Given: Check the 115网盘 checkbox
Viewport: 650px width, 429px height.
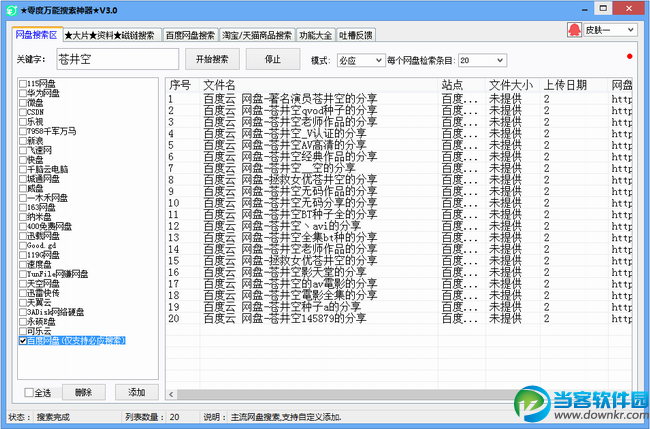Looking at the screenshot, I should [23, 84].
